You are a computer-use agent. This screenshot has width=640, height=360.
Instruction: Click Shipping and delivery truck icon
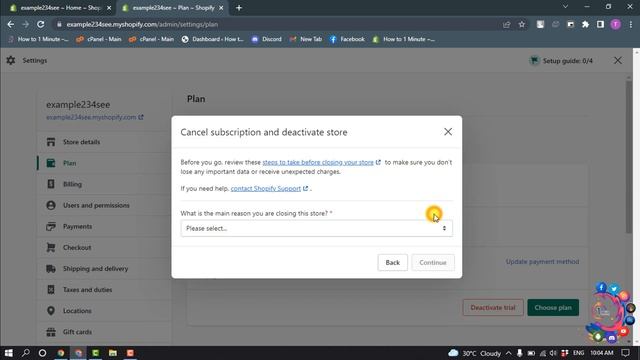pyautogui.click(x=51, y=269)
